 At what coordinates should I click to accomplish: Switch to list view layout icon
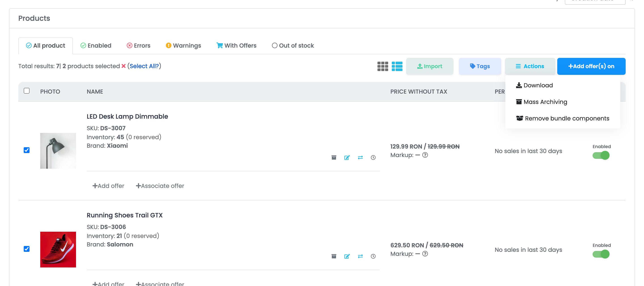tap(397, 66)
